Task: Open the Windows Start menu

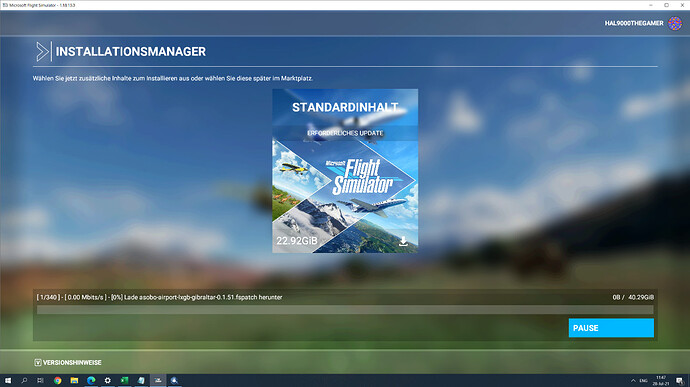Action: pyautogui.click(x=7, y=380)
